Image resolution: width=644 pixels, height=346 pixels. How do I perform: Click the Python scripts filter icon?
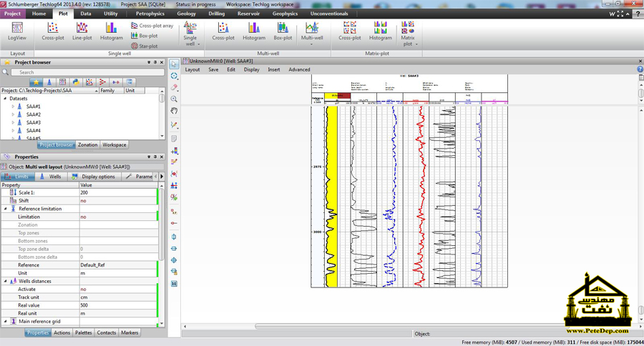[76, 82]
